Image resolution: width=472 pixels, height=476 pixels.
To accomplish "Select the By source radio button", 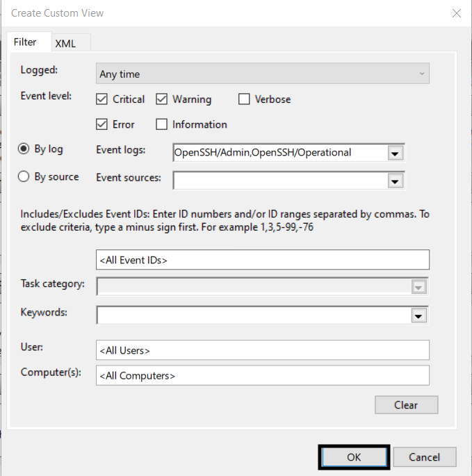I will pos(24,177).
